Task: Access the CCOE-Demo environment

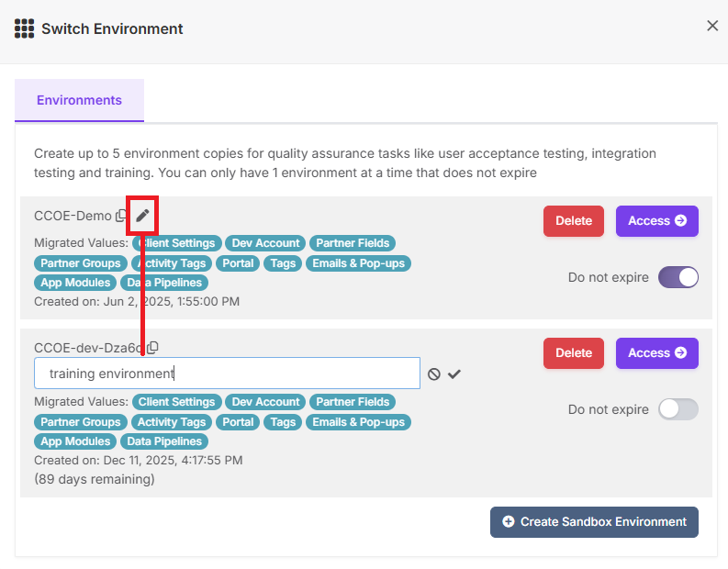Action: coord(657,221)
